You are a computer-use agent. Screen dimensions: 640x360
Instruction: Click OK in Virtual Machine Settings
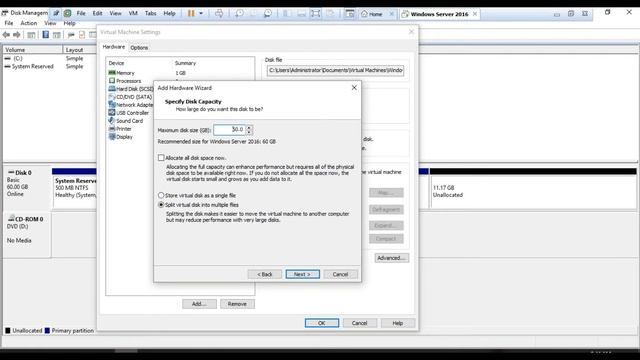point(322,323)
